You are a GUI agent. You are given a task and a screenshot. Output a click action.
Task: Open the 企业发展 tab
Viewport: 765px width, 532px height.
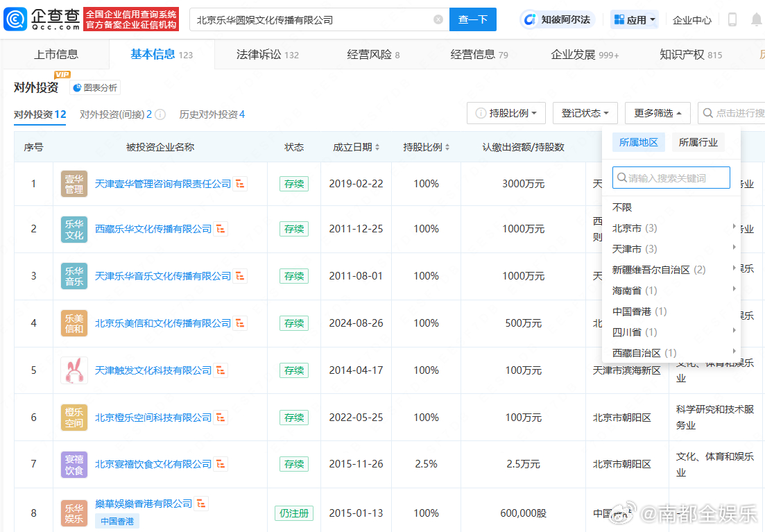coord(585,54)
